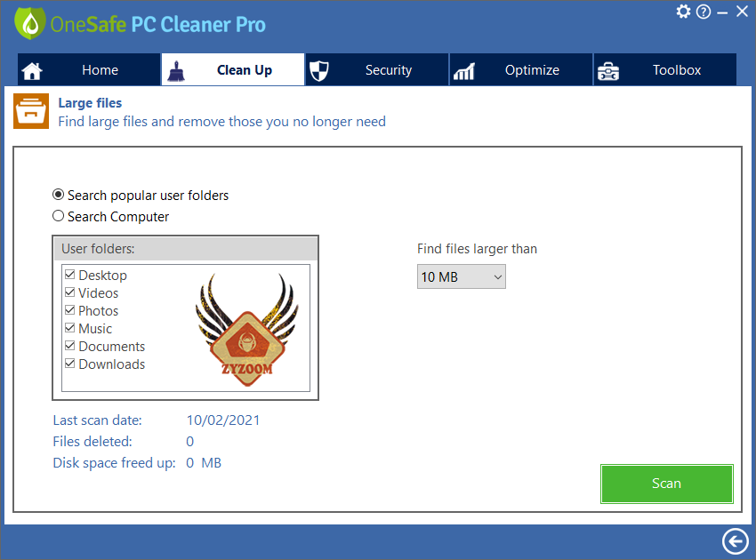Toggle the Photos folder checkbox
The width and height of the screenshot is (756, 560).
(x=70, y=310)
